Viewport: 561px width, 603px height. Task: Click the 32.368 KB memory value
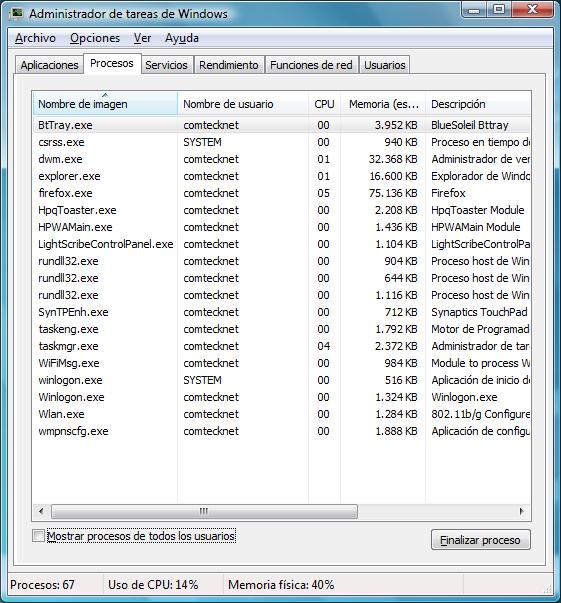click(393, 159)
